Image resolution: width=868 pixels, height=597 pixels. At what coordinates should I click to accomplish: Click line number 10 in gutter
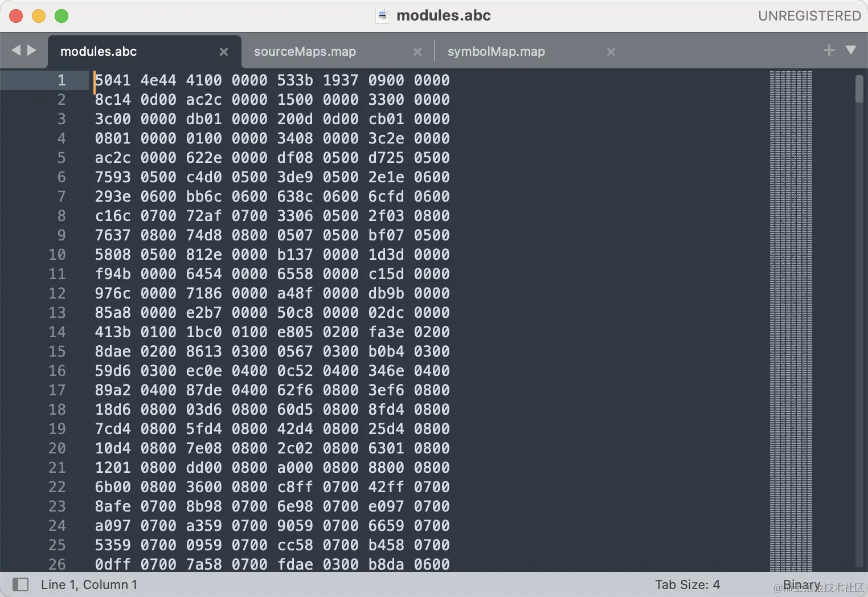[57, 255]
